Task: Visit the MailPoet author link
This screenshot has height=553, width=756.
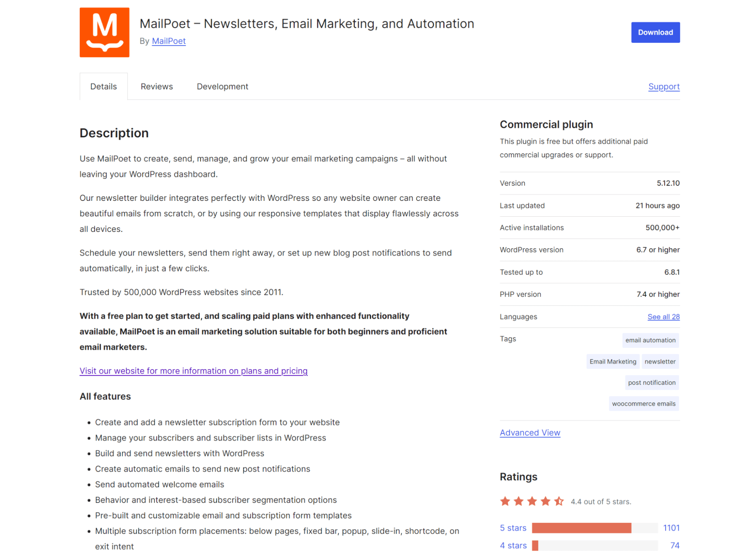Action: 169,41
